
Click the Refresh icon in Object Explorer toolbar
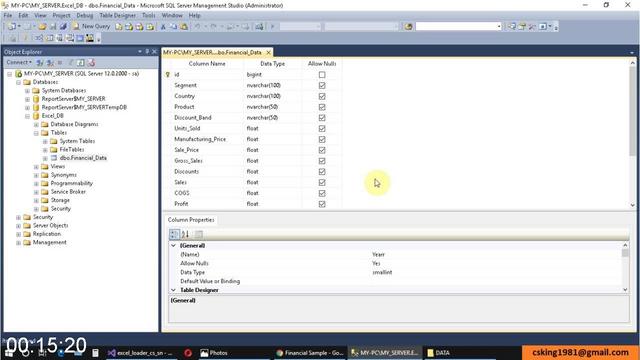tap(81, 62)
